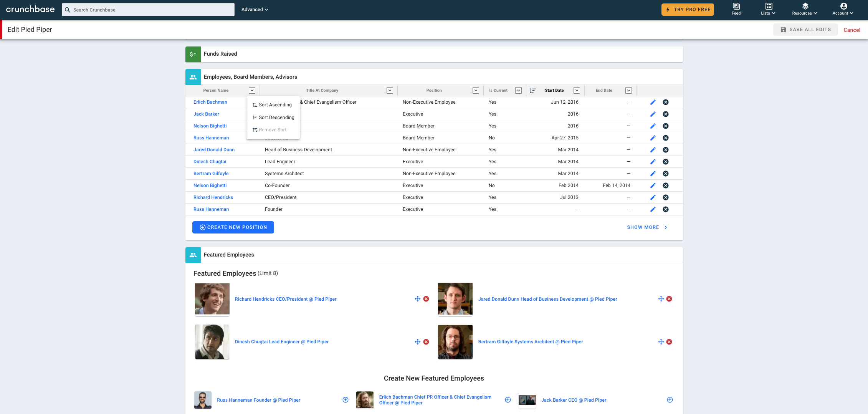
Task: Click Bertram Gilfoyle profile photo
Action: (455, 342)
